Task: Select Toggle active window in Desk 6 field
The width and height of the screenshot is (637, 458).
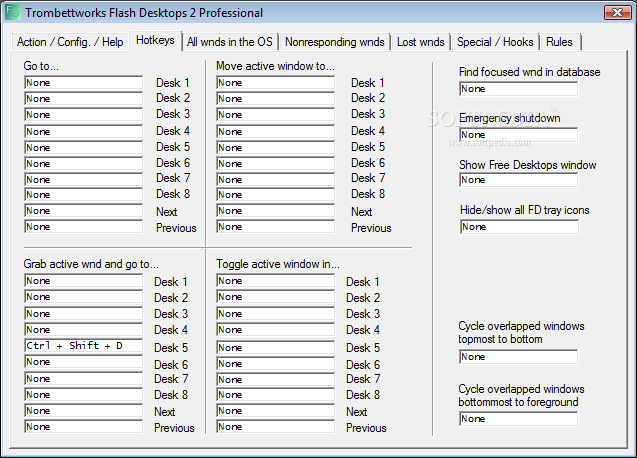Action: (x=276, y=364)
